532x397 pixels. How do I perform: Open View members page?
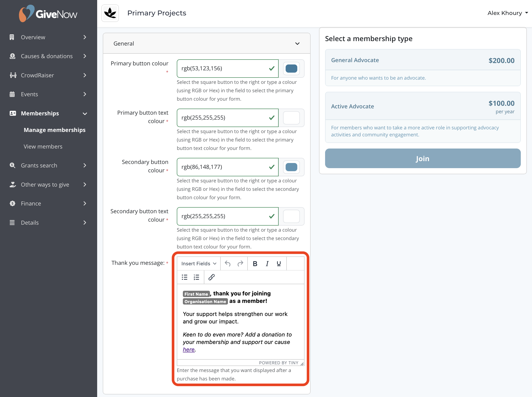coord(43,146)
